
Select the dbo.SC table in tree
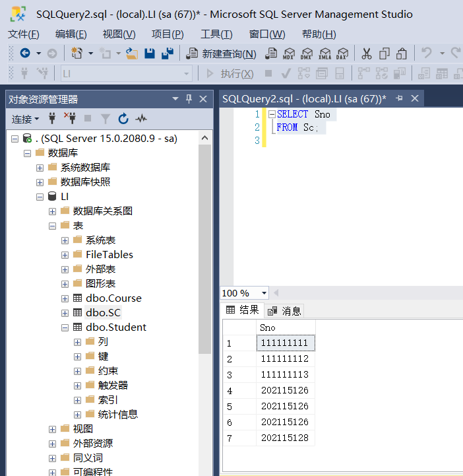[x=103, y=313]
